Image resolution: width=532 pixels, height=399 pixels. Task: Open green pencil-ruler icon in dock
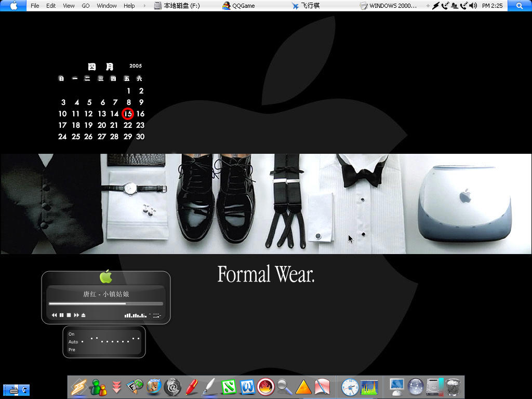229,387
